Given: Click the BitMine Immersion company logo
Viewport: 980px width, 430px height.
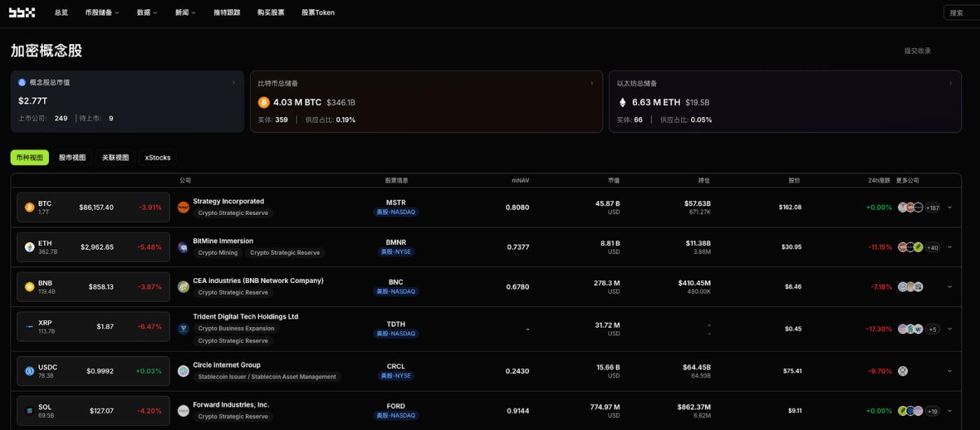Looking at the screenshot, I should [x=183, y=247].
